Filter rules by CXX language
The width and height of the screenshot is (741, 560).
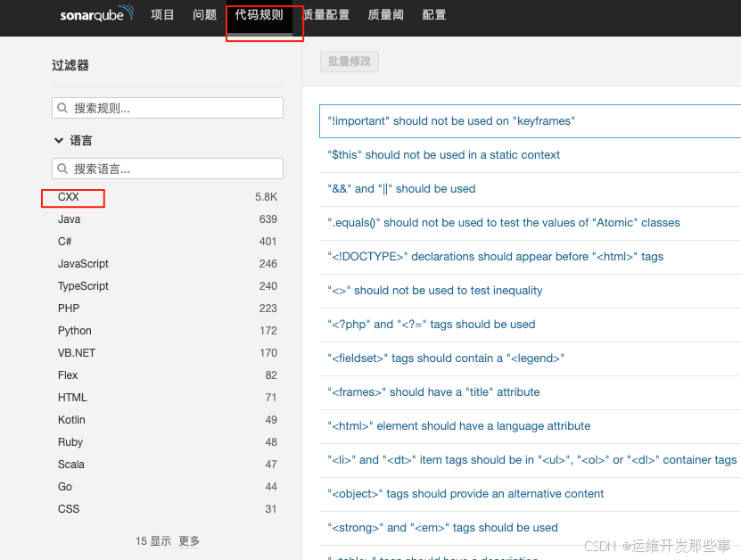point(69,197)
